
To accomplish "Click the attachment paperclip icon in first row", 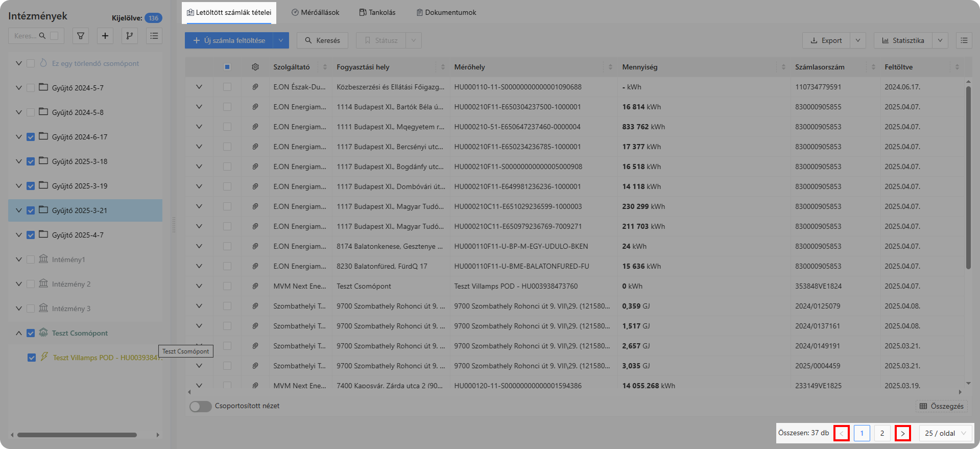I will point(255,87).
